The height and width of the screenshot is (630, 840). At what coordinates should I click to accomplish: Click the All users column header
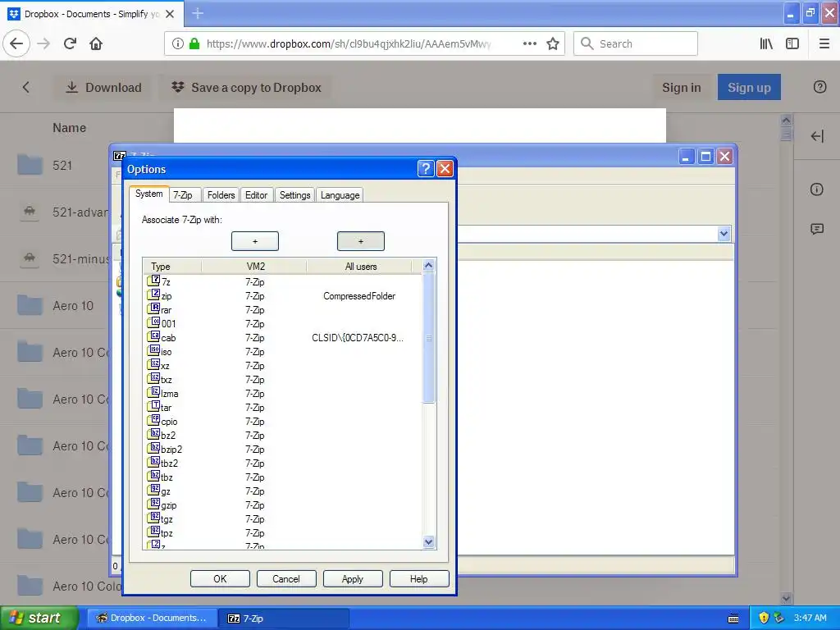[x=360, y=267]
